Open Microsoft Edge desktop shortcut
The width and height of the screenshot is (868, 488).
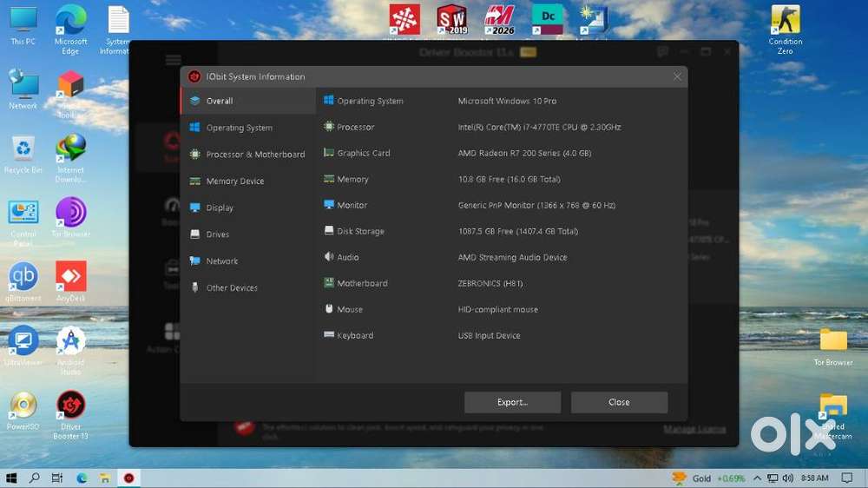point(71,29)
